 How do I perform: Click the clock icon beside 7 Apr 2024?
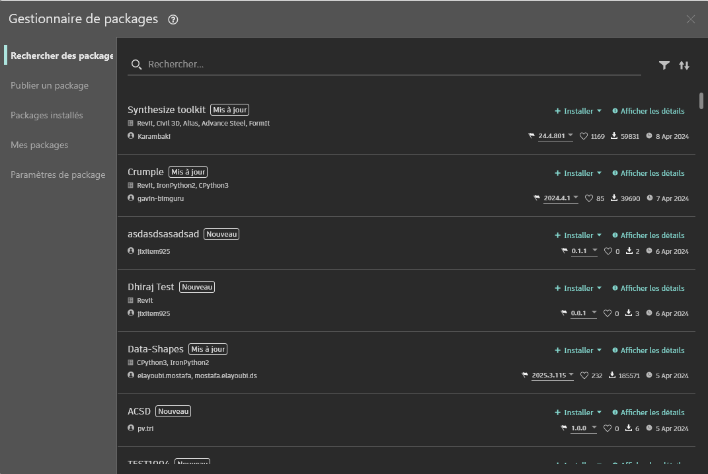click(x=650, y=198)
